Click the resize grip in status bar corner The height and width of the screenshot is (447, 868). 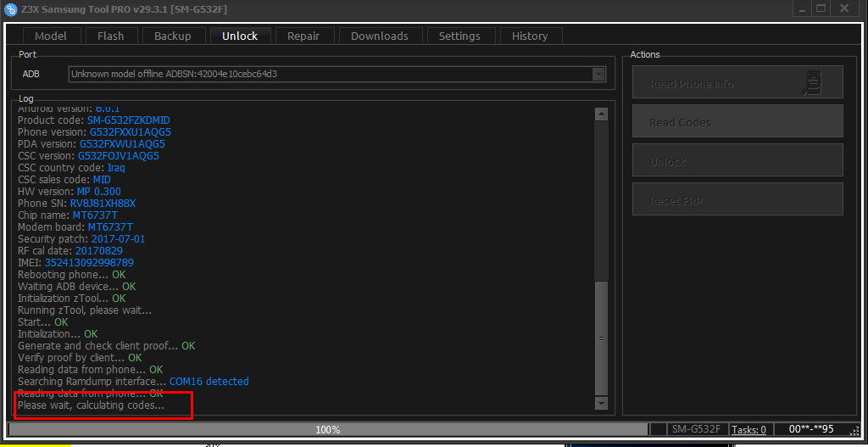pos(854,430)
